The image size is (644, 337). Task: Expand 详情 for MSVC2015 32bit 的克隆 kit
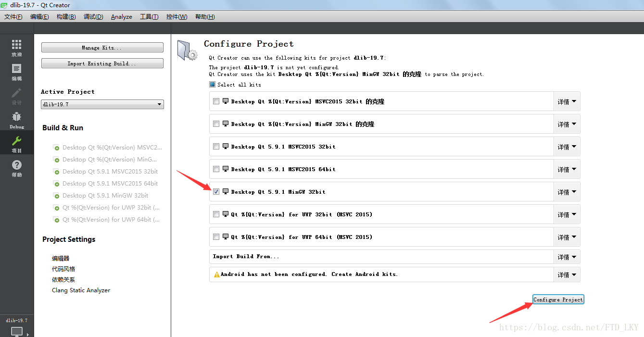567,101
